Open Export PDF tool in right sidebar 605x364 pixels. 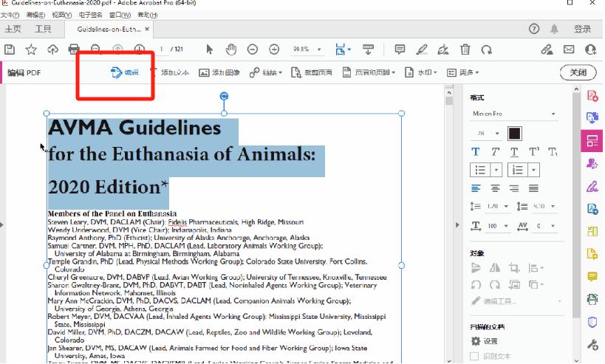592,117
